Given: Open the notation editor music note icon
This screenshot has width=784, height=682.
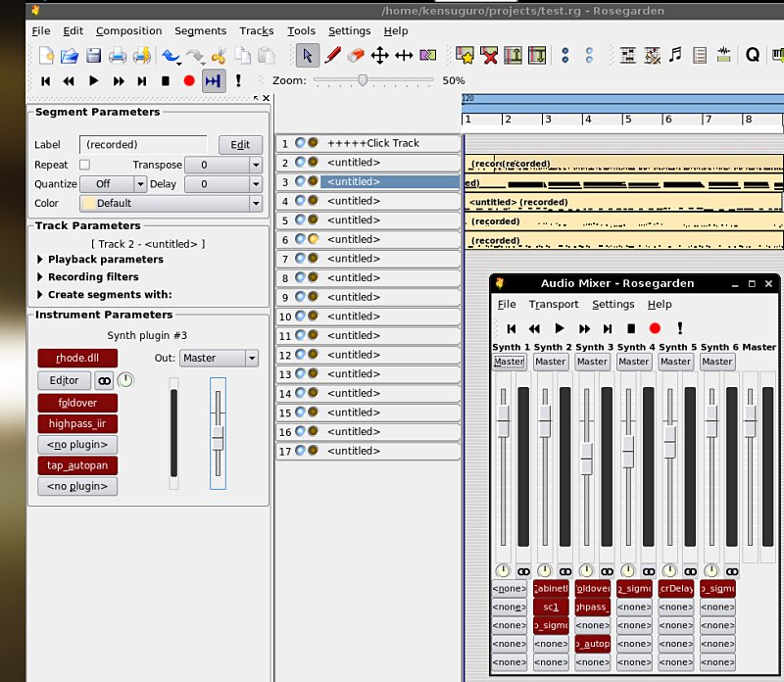Looking at the screenshot, I should click(676, 55).
